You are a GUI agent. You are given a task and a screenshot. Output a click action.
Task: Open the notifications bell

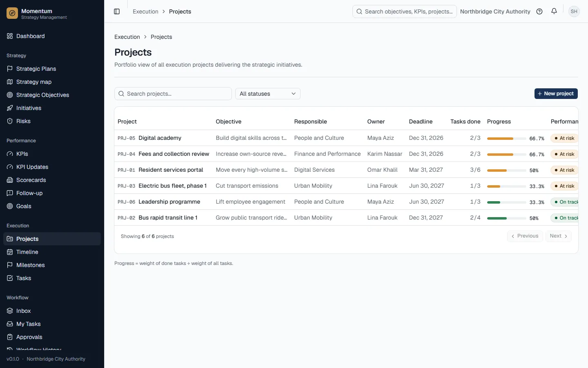[x=554, y=11]
